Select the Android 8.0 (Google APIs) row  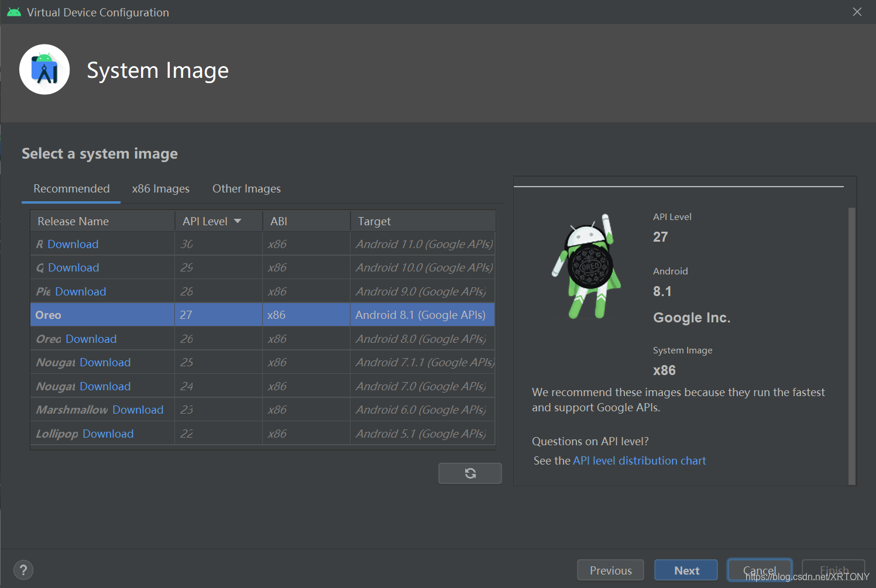(263, 339)
